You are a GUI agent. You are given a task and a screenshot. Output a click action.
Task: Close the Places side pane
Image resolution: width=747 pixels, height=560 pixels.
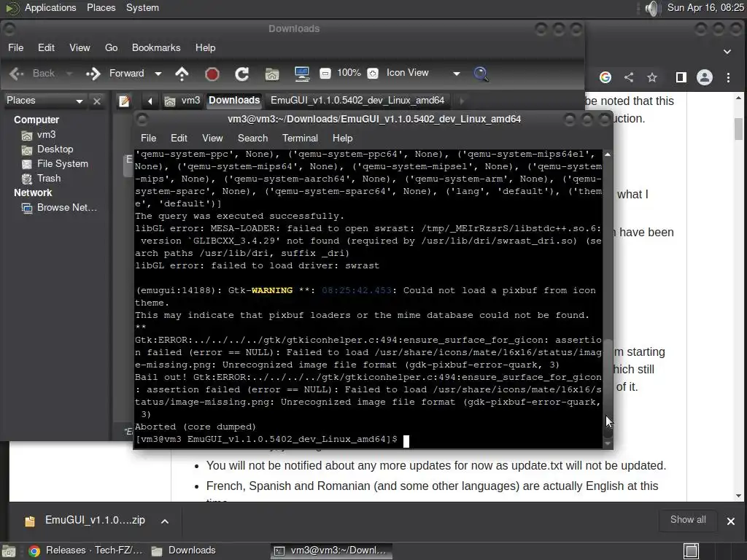click(x=97, y=101)
